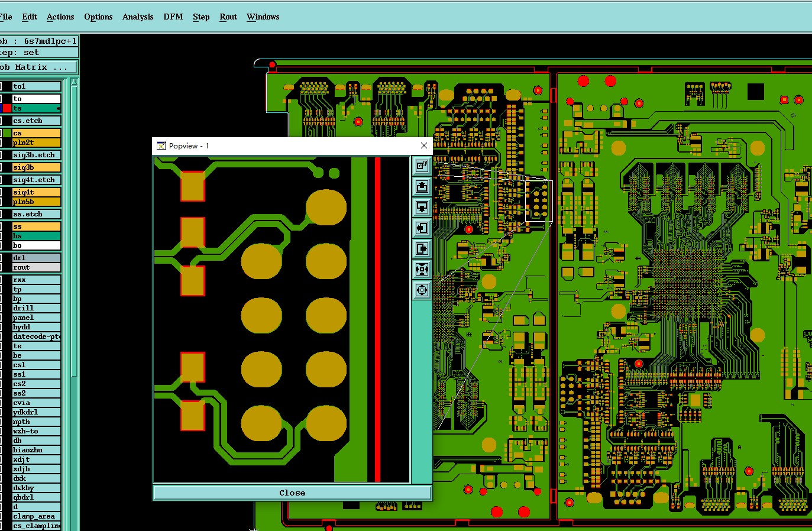Select the biaozhu layer
The width and height of the screenshot is (812, 531).
click(36, 450)
